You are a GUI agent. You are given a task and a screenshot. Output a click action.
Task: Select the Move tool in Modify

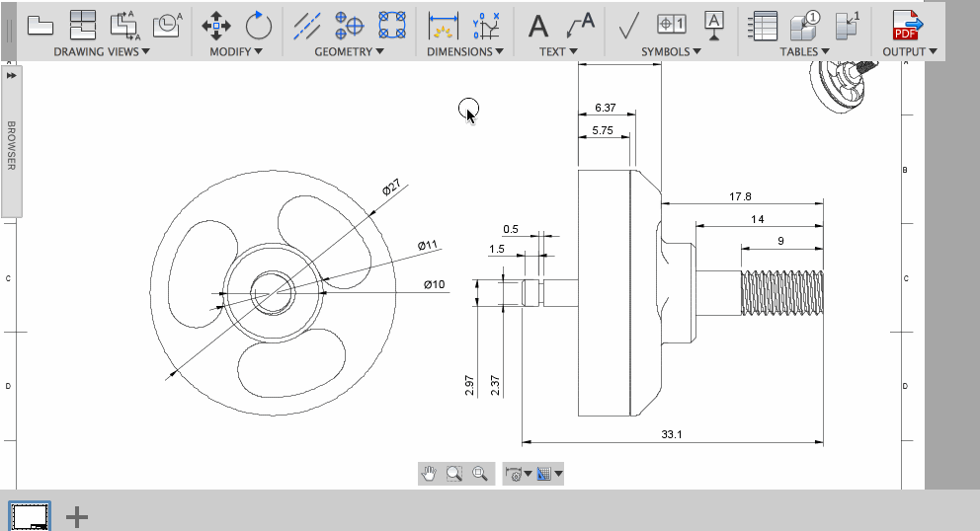(215, 25)
